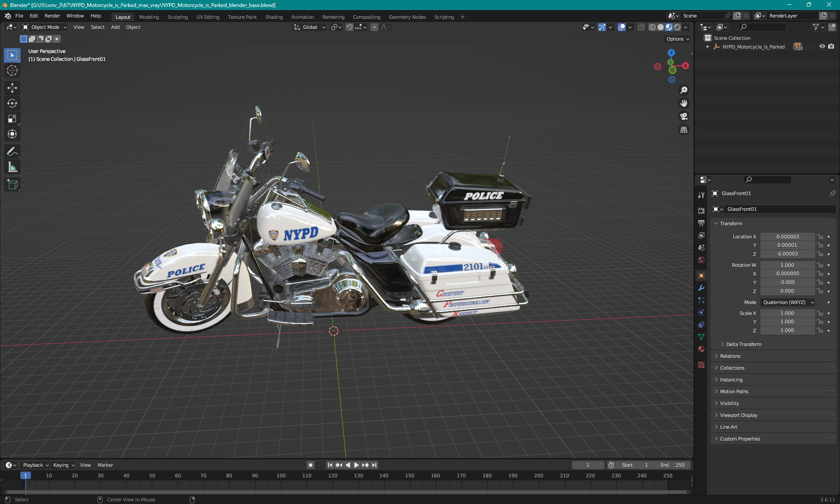Open the Object Mode dropdown
The image size is (840, 504).
point(45,27)
